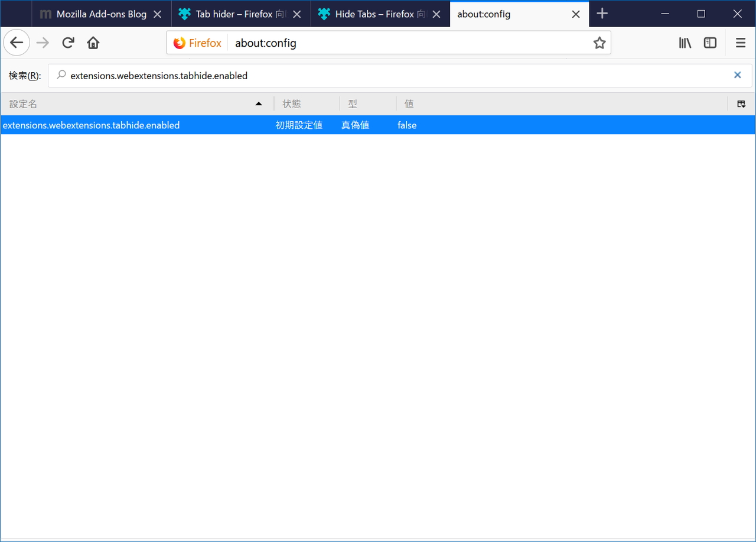Open the Firefox identity dropdown in the address bar
Viewport: 756px width, 542px height.
[197, 42]
